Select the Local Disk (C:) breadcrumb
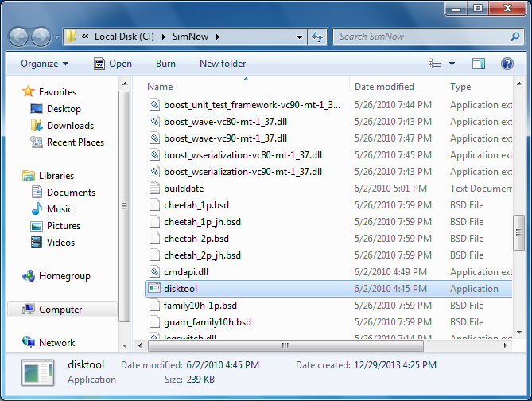The height and width of the screenshot is (401, 532). [x=124, y=37]
